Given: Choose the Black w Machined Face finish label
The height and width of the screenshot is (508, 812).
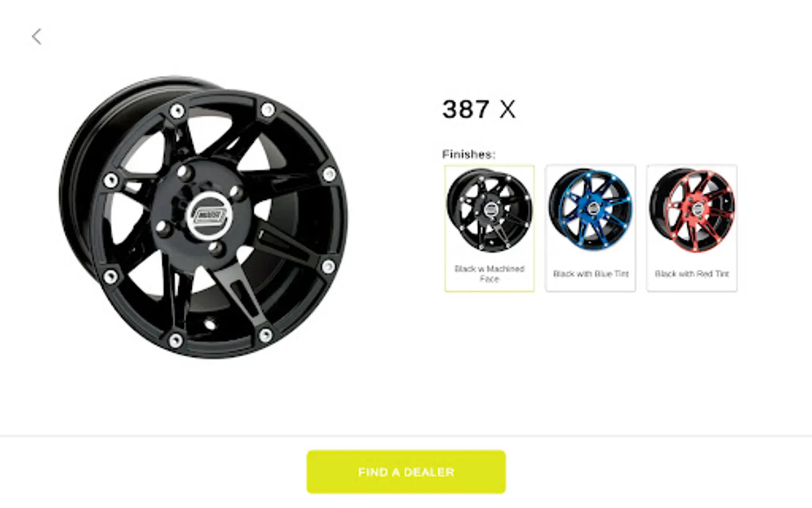Looking at the screenshot, I should pos(489,274).
